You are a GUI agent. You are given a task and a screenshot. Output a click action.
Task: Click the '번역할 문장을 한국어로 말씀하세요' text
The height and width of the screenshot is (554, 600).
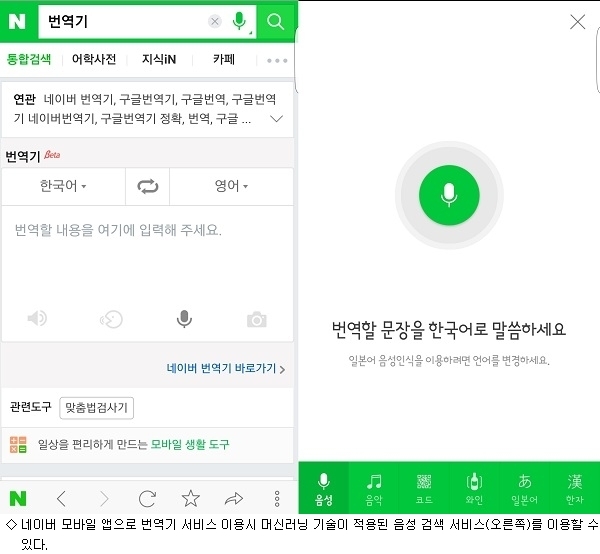[449, 330]
